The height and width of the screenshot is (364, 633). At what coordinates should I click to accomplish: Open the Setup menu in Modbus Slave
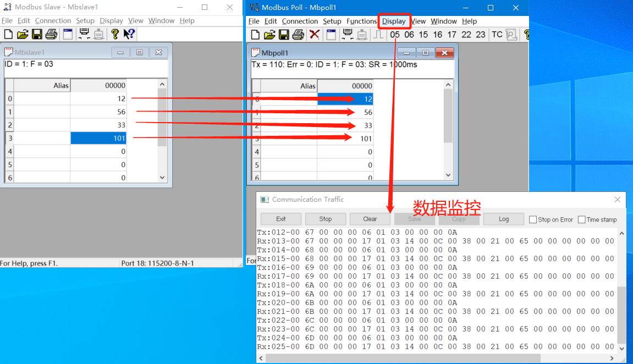[x=85, y=20]
